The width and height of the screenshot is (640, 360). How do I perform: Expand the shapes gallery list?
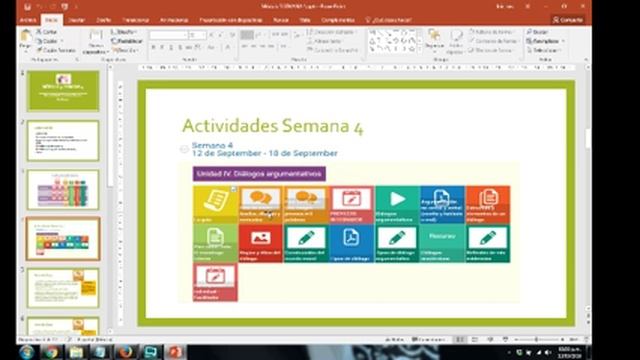[x=419, y=49]
